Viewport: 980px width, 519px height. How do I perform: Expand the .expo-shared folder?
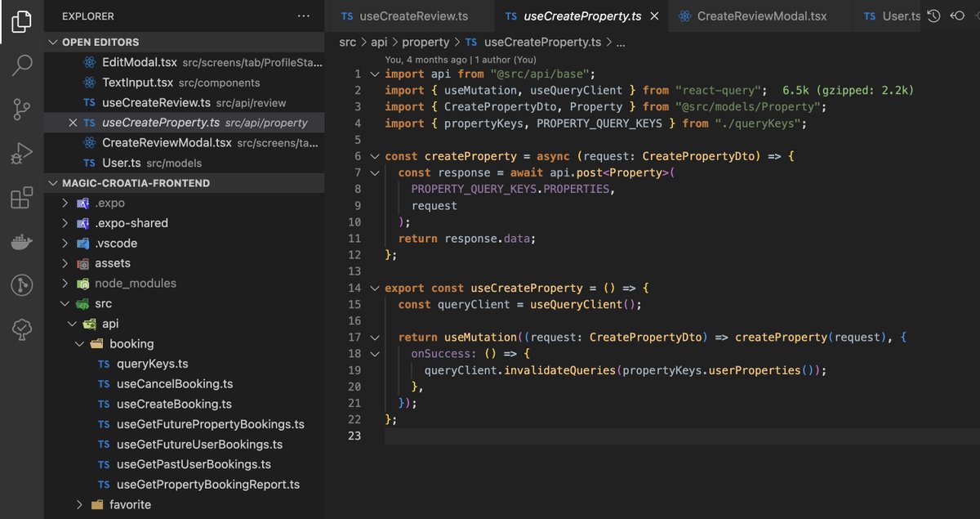pyautogui.click(x=65, y=223)
